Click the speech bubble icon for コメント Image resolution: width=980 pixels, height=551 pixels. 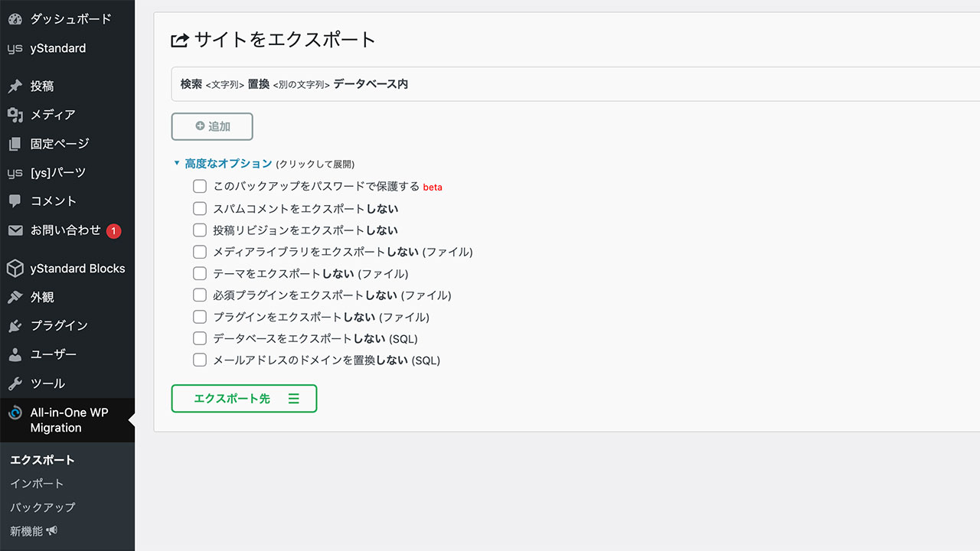tap(15, 201)
